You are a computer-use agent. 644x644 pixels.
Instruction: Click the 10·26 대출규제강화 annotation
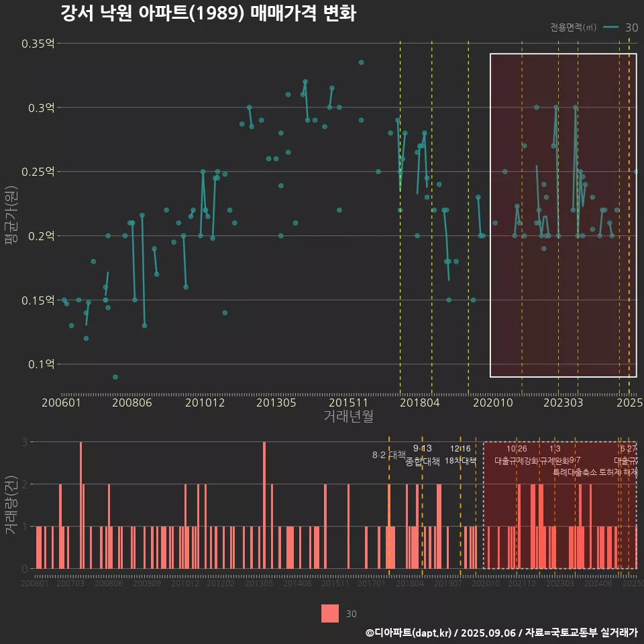[x=517, y=455]
